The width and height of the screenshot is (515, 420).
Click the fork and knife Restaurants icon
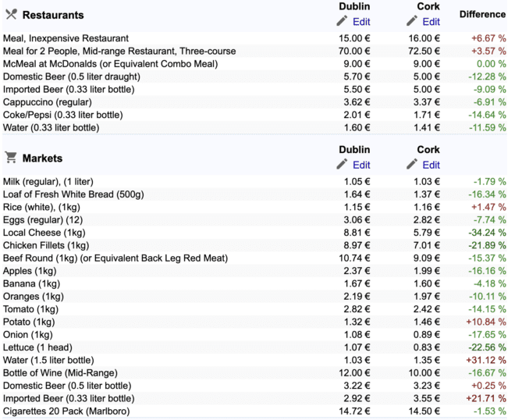pyautogui.click(x=11, y=15)
